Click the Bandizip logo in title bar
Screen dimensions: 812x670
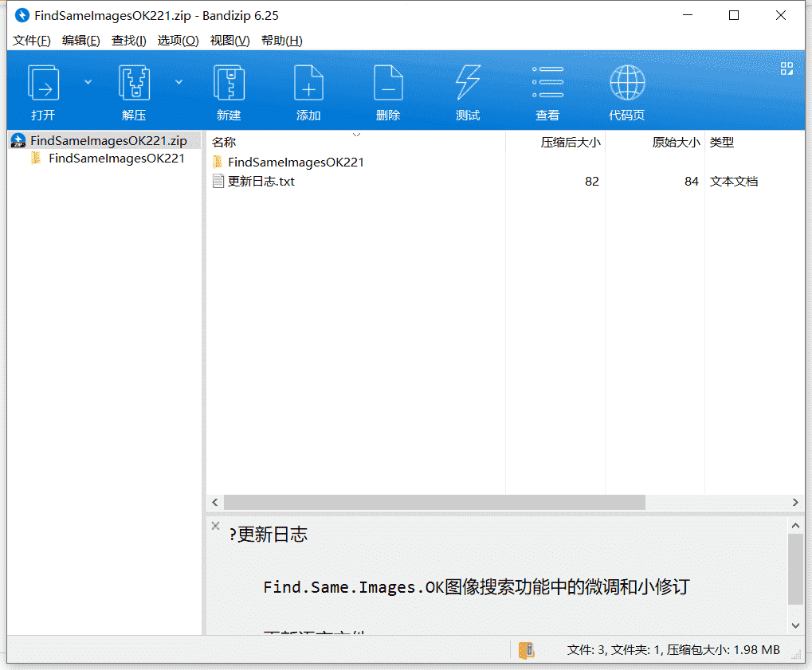[x=22, y=15]
